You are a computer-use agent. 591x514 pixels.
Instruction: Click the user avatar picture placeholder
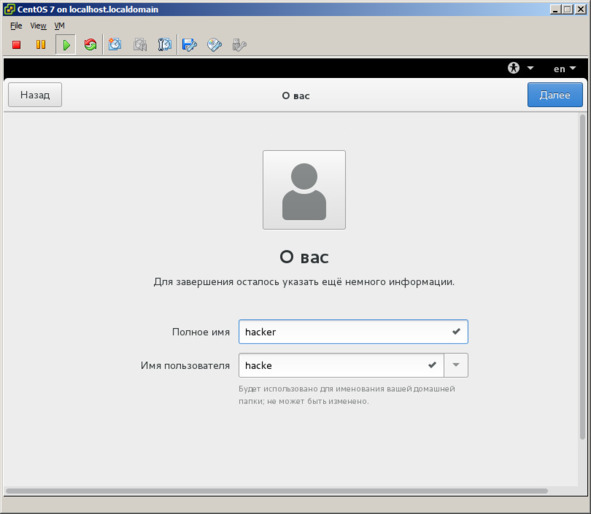tap(304, 190)
